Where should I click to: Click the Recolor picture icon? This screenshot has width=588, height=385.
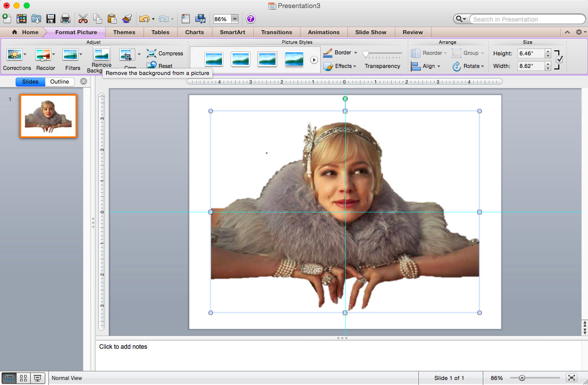43,54
